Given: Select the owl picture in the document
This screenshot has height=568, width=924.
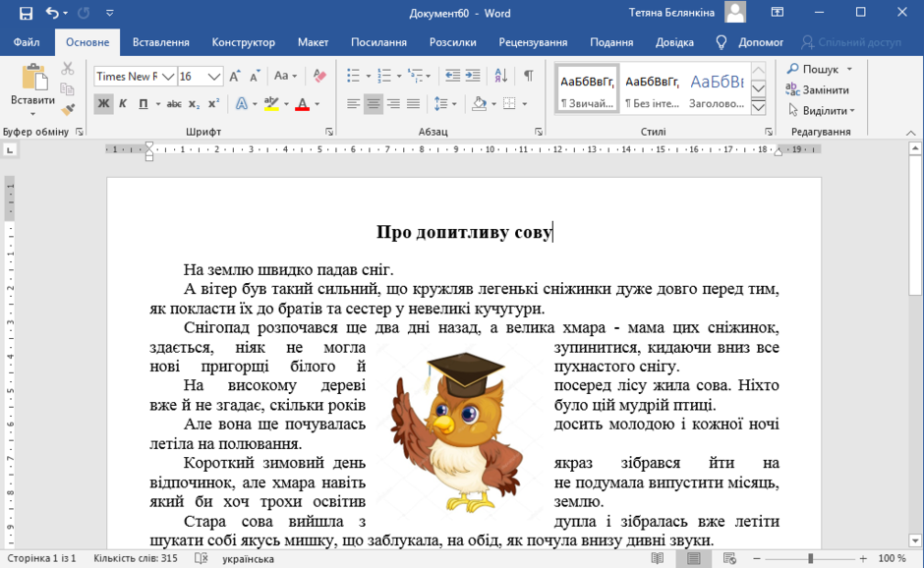Looking at the screenshot, I should click(x=459, y=433).
